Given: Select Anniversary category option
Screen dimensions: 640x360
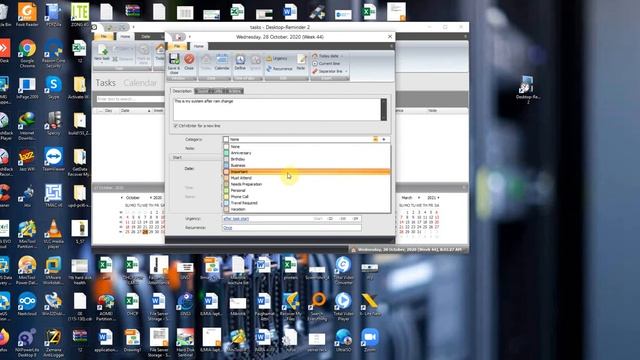Looking at the screenshot, I should click(307, 153).
